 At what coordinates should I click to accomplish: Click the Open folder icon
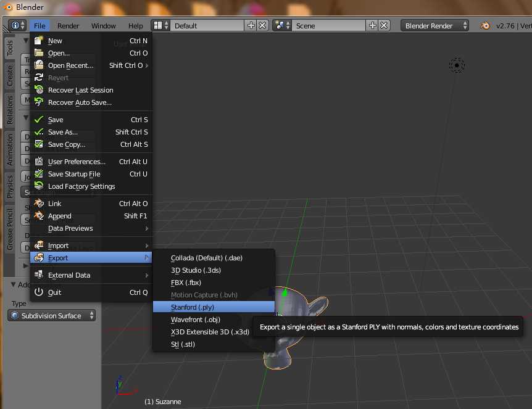[39, 53]
